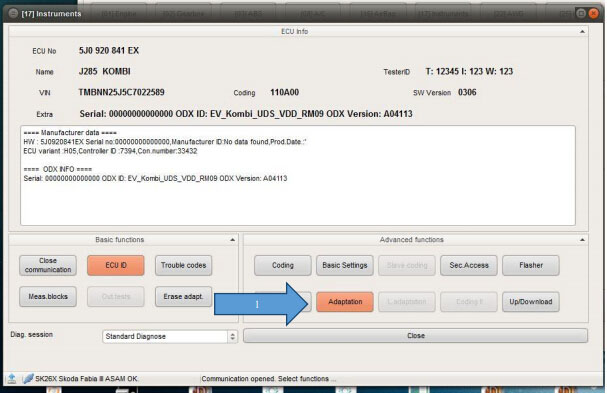Open Trouble codes
This screenshot has height=394, width=607.
(183, 265)
